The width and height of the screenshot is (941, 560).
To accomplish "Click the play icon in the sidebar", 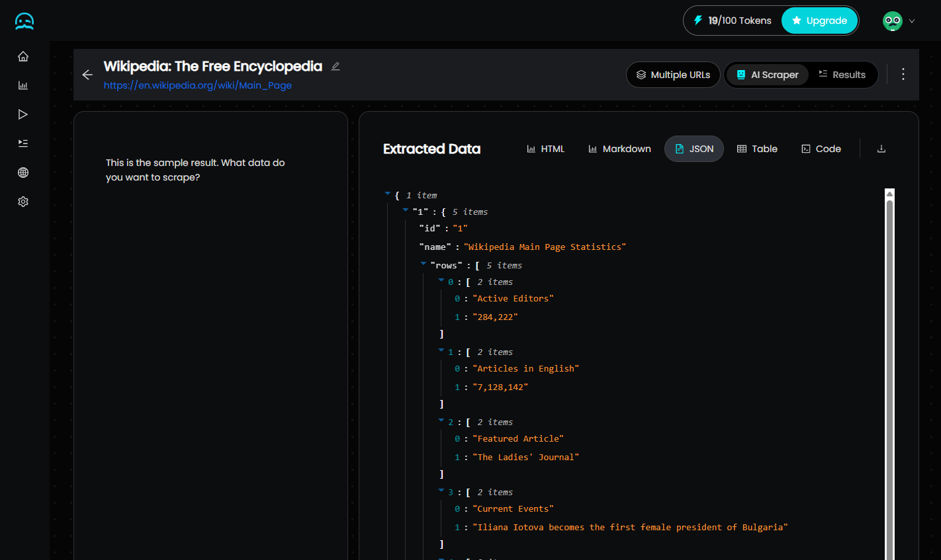I will click(23, 114).
